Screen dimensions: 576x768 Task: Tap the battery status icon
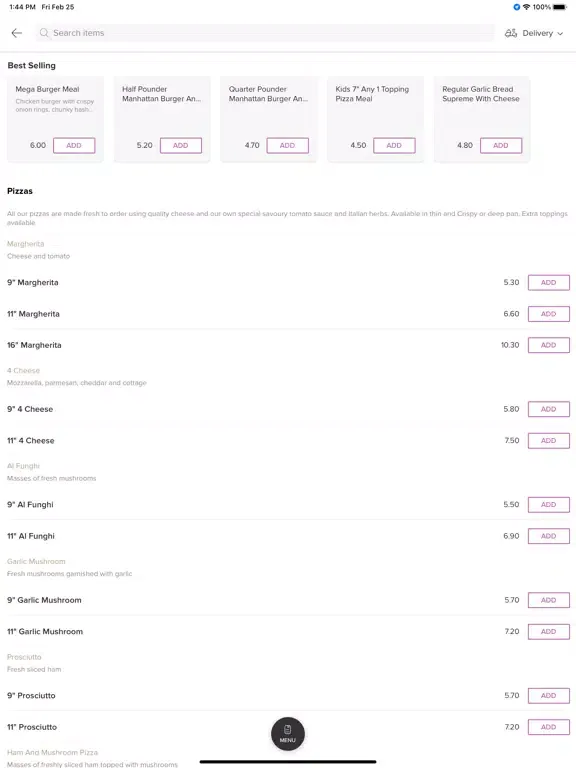pyautogui.click(x=560, y=7)
